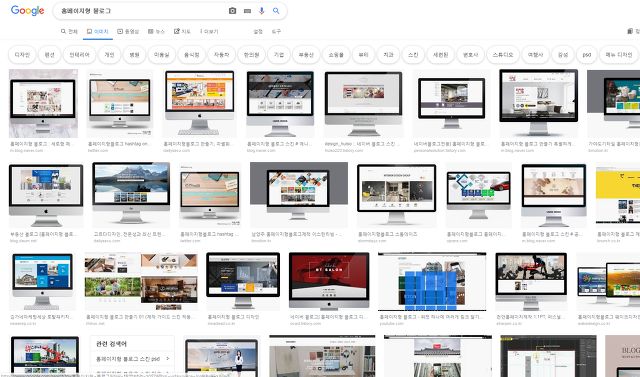Open the four-photo collage thumbnail from rhinoc.net

tap(141, 281)
